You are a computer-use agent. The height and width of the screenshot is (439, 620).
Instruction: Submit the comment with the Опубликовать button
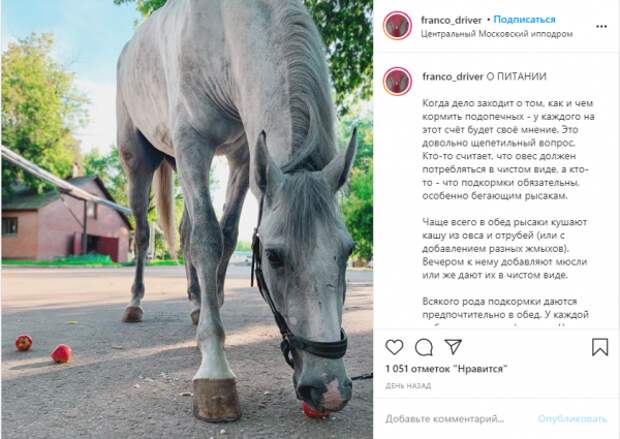pyautogui.click(x=572, y=419)
